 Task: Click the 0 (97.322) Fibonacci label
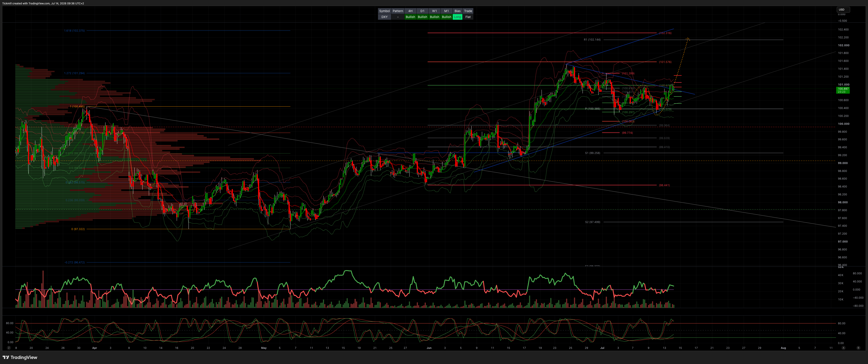pyautogui.click(x=78, y=229)
